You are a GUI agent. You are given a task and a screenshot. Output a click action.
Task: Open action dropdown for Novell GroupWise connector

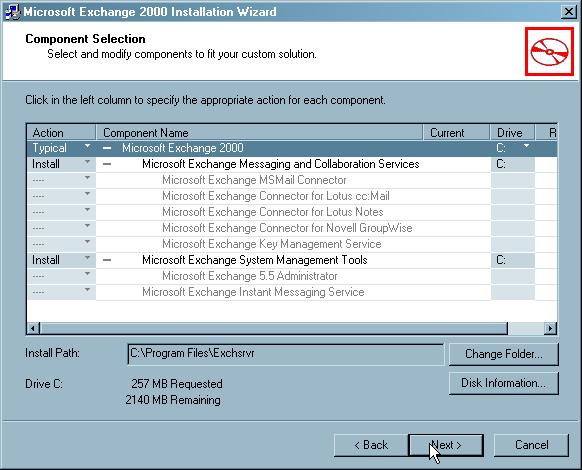pos(87,226)
